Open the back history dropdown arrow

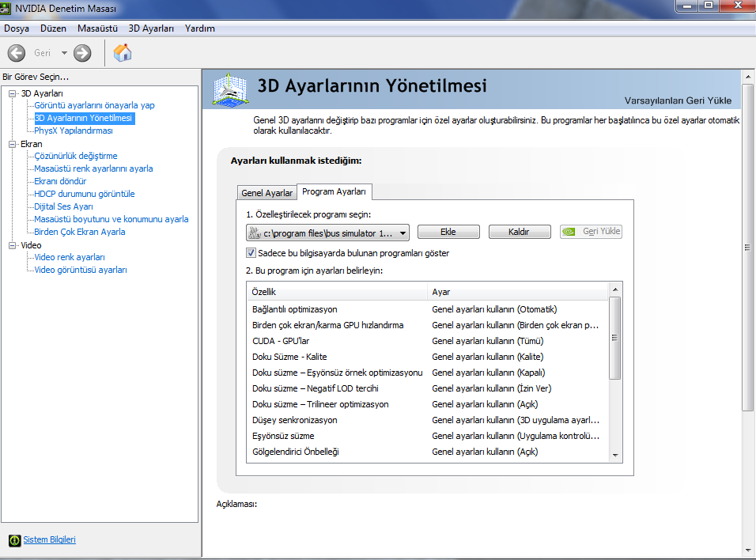(x=64, y=53)
